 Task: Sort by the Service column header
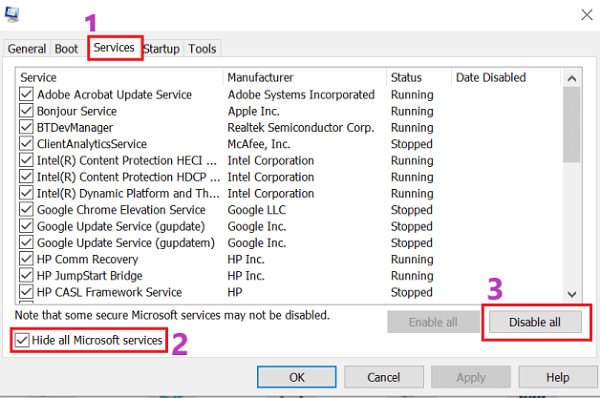119,77
